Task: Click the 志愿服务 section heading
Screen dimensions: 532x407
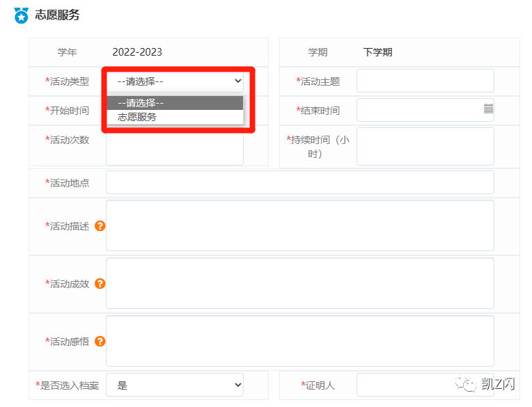Action: click(57, 15)
